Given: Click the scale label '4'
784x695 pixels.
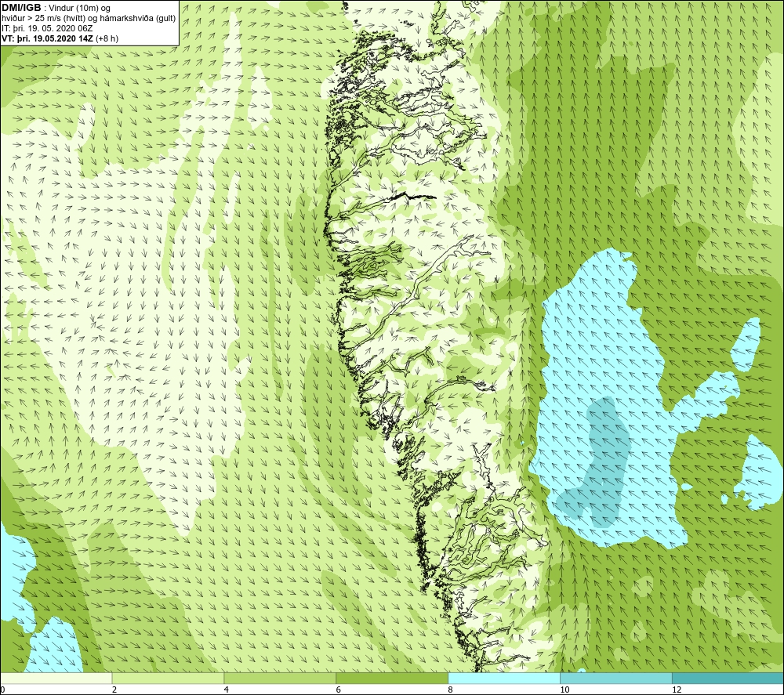Looking at the screenshot, I should (227, 690).
